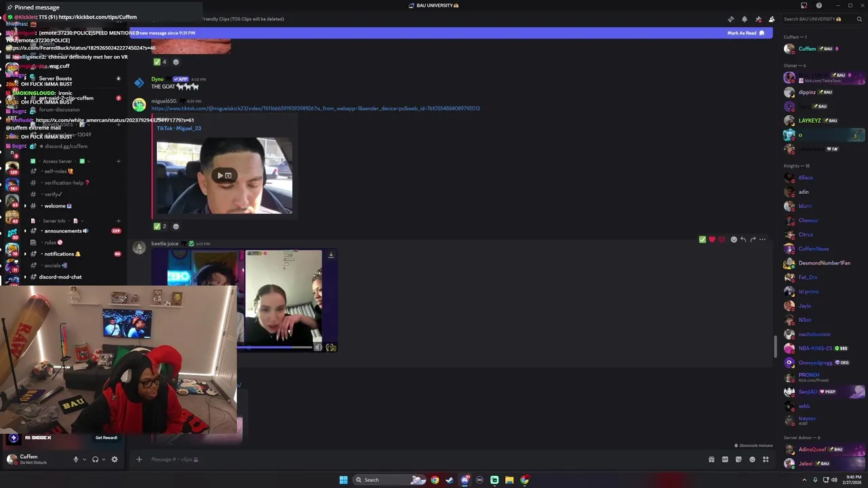
Task: Click Get Reward! quest button
Action: [x=106, y=438]
